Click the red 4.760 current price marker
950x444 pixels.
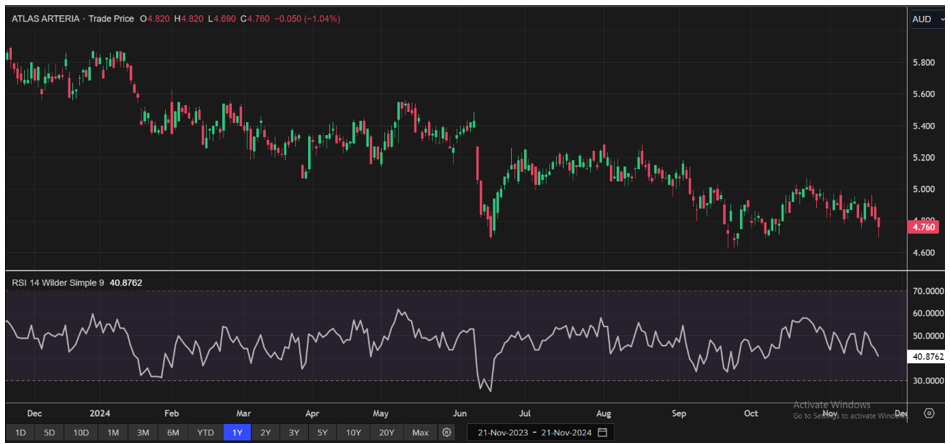point(922,227)
